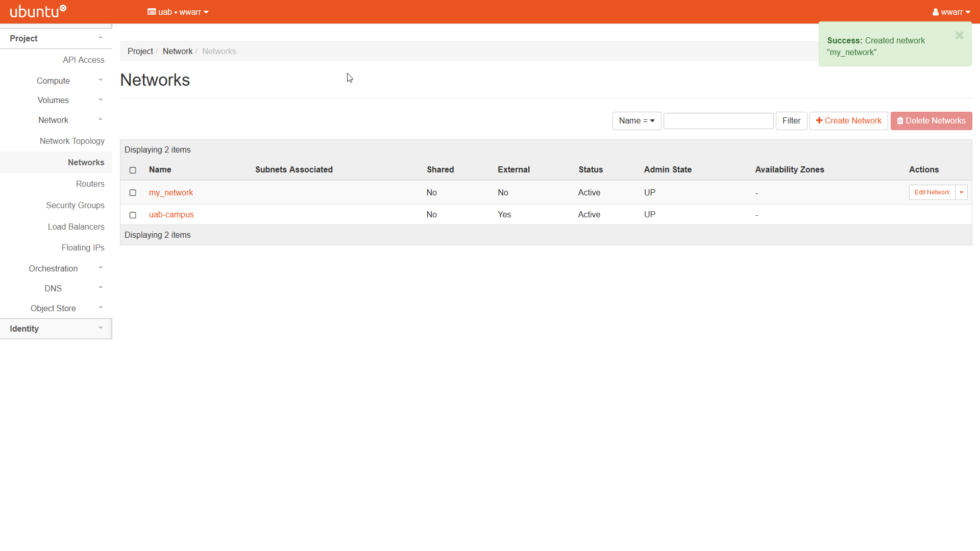This screenshot has height=551, width=980.
Task: Click Project breadcrumb link
Action: click(x=140, y=51)
